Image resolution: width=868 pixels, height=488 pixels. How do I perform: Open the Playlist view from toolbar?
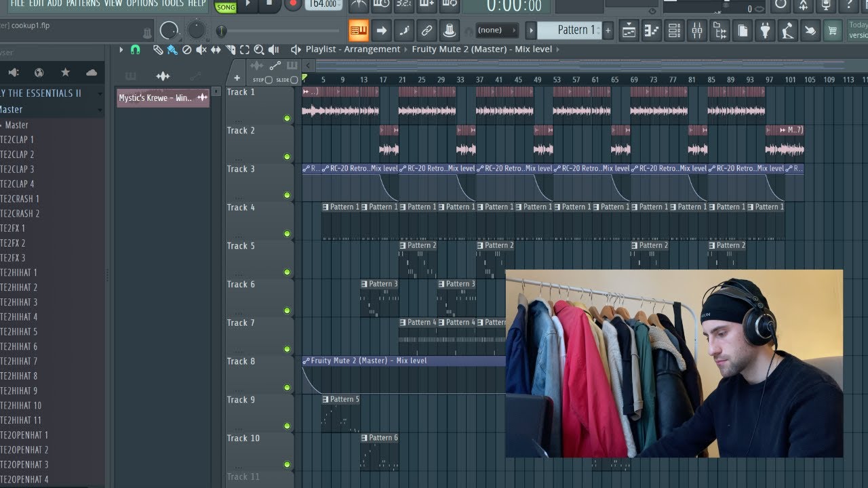coord(629,30)
